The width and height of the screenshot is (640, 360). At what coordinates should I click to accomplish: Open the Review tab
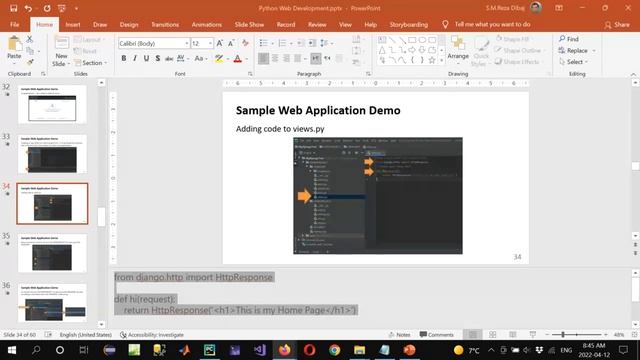tap(317, 24)
